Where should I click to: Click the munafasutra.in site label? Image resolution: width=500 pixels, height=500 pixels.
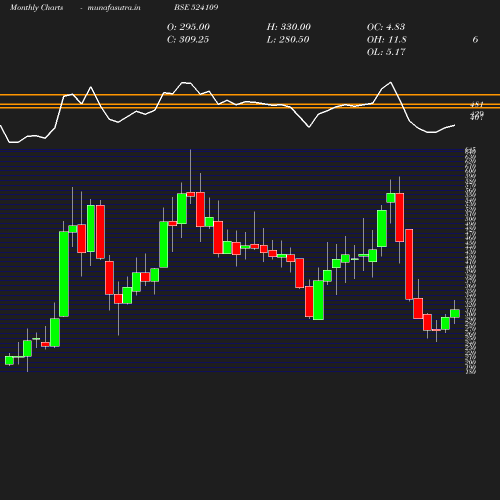click(114, 7)
